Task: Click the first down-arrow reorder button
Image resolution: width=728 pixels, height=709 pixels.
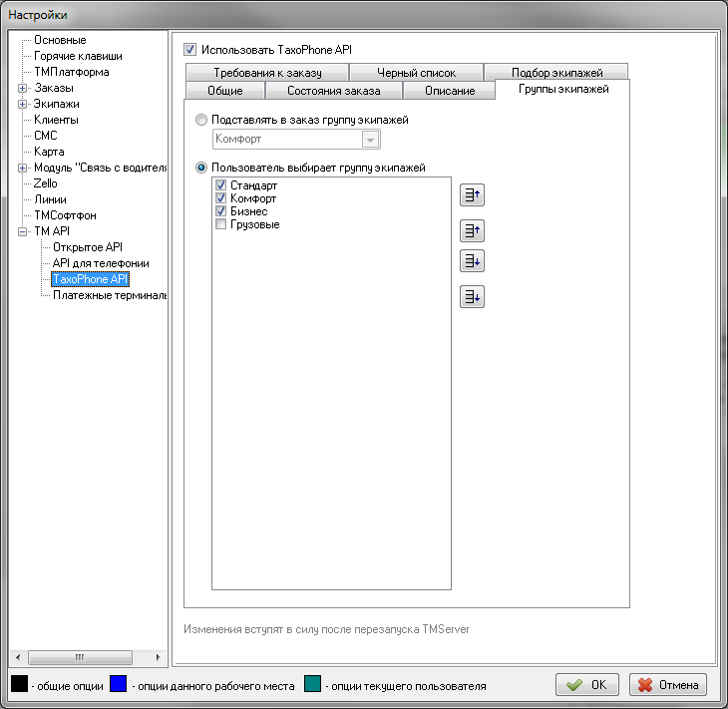Action: click(472, 261)
